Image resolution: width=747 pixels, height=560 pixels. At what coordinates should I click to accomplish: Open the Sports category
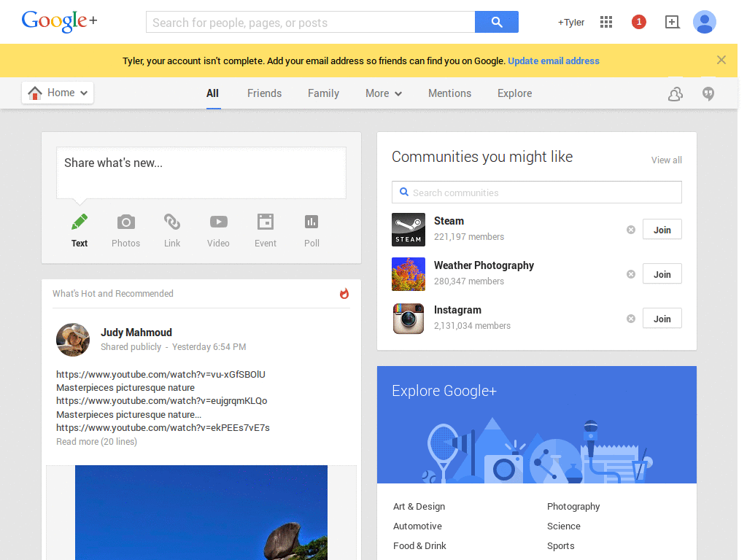pyautogui.click(x=561, y=545)
